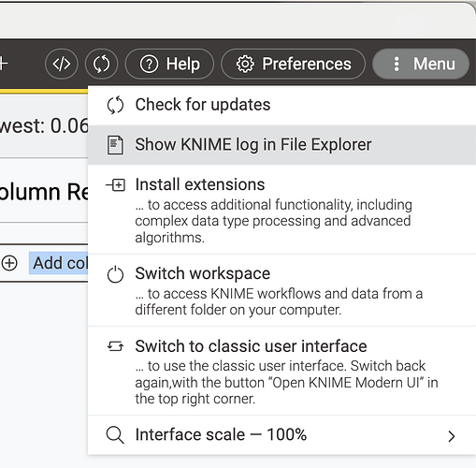Click the swap arrows icon for classic interface

click(x=115, y=346)
